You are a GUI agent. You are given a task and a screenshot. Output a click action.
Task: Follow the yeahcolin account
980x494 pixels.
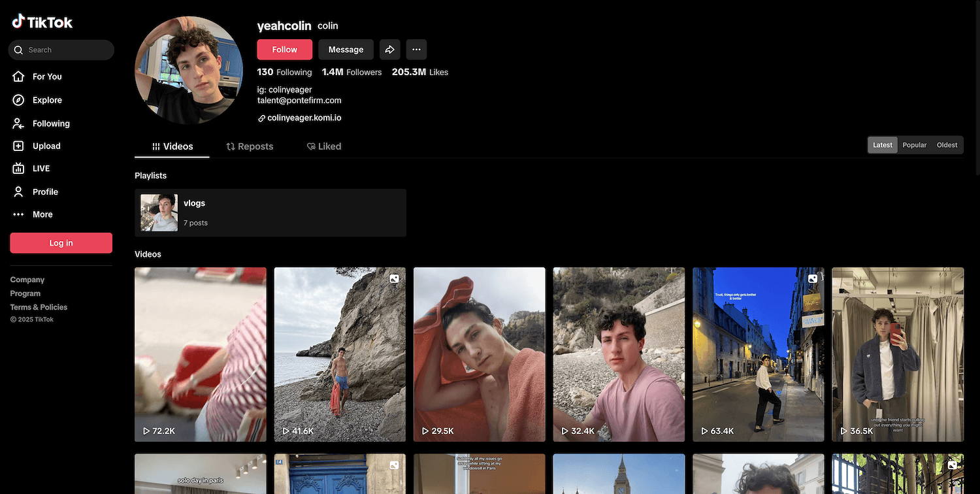pyautogui.click(x=284, y=50)
